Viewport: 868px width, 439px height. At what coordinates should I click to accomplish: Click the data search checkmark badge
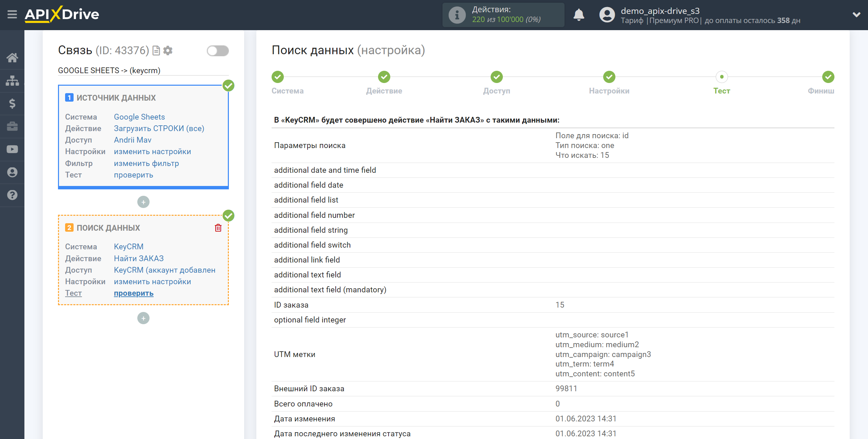coord(229,215)
